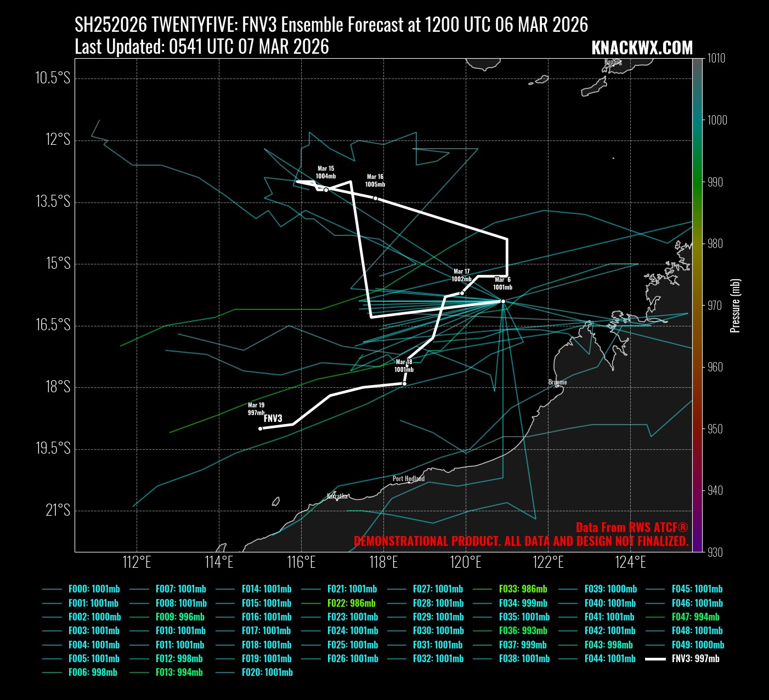Click the Mar 19 997mb final track point

[x=260, y=428]
